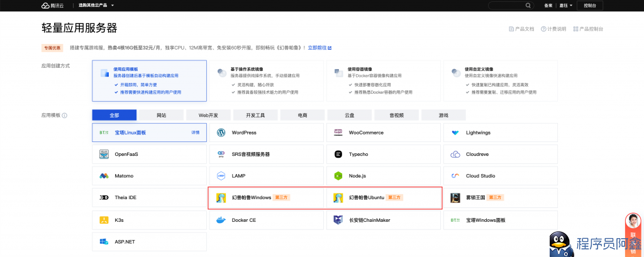Click the Docker CE whale icon
The image size is (644, 257).
tap(221, 220)
